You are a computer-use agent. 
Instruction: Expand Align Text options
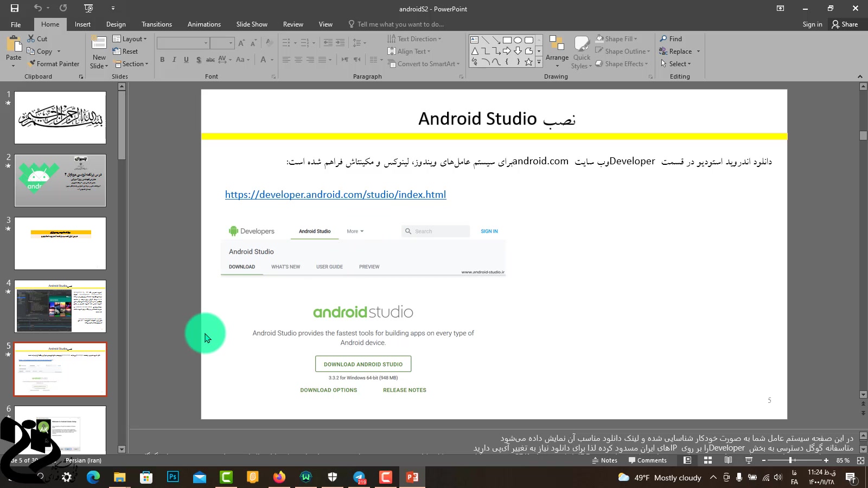click(409, 52)
